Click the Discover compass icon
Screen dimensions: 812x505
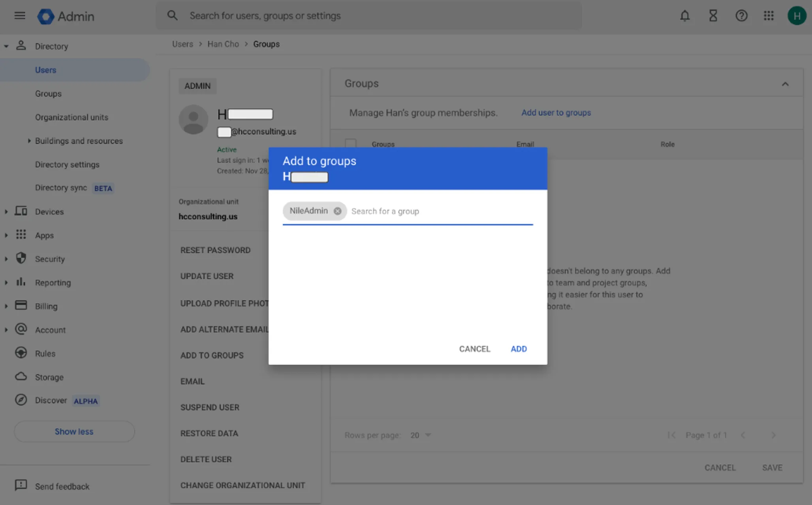coord(21,400)
